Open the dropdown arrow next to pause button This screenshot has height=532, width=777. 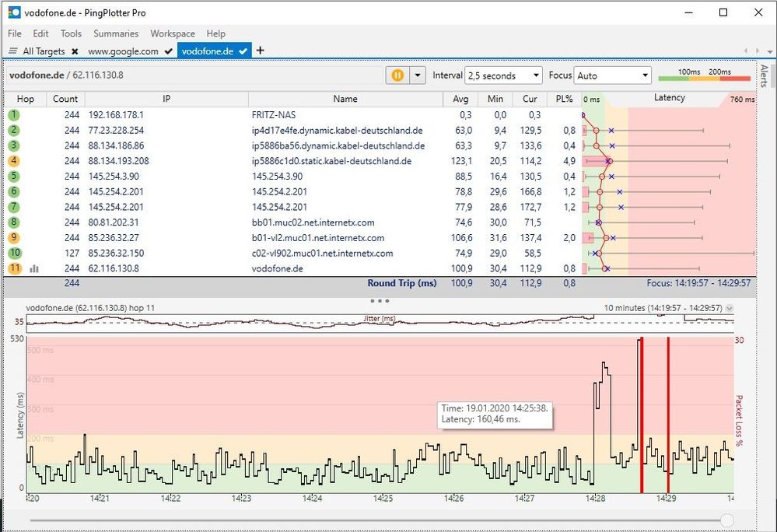[418, 75]
